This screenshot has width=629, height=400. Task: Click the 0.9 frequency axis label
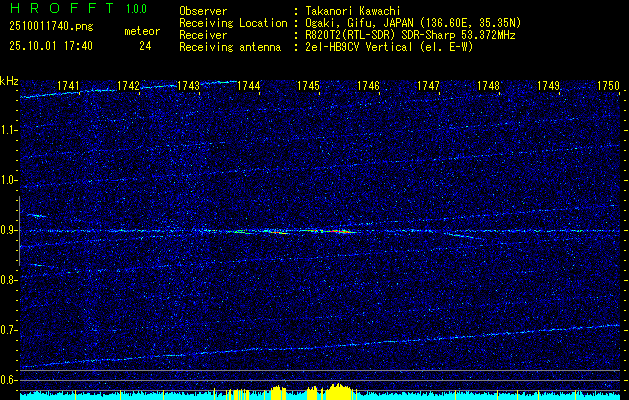coord(9,231)
